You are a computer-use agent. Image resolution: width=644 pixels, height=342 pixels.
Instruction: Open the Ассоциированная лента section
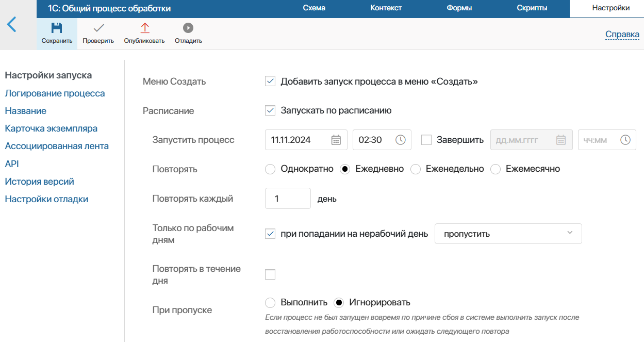pos(57,146)
